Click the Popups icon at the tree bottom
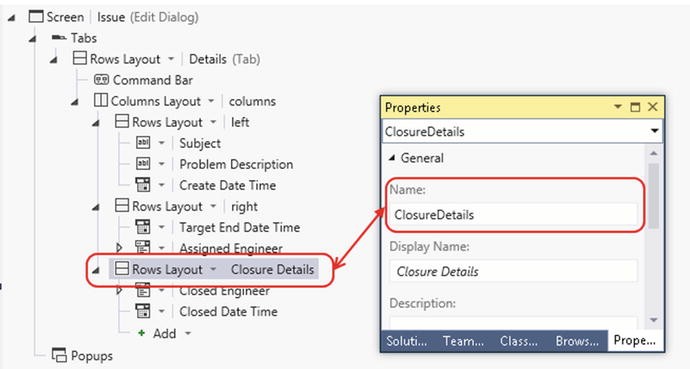 coord(59,354)
